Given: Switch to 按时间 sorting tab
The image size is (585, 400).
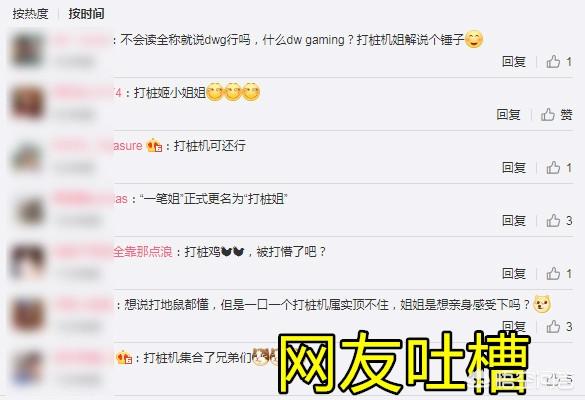Looking at the screenshot, I should (x=86, y=14).
